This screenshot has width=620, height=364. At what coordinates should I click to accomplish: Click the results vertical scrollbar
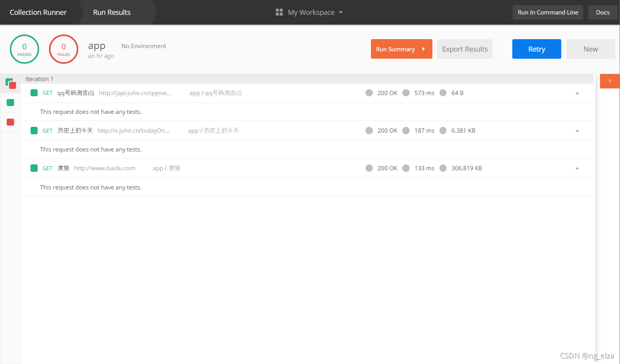pos(597,218)
